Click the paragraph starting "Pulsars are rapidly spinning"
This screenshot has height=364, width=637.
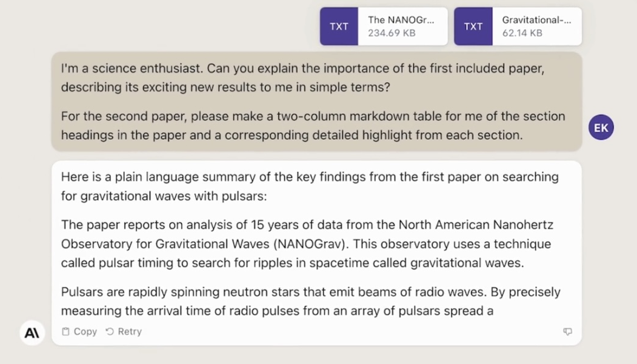[x=310, y=301]
